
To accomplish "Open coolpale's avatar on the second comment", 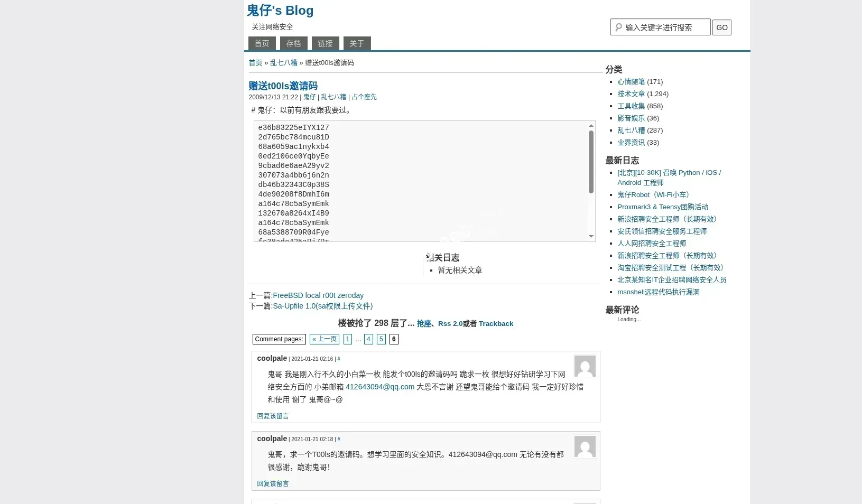I will (x=585, y=446).
